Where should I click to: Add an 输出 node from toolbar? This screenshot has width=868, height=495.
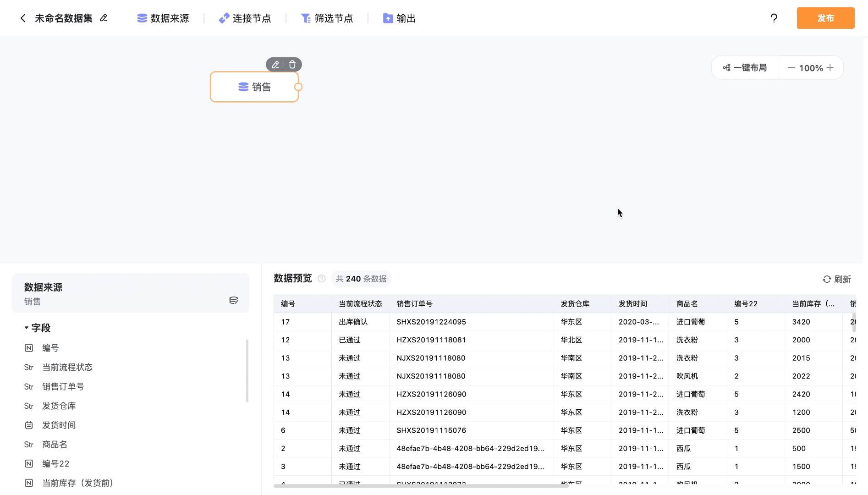click(x=399, y=18)
